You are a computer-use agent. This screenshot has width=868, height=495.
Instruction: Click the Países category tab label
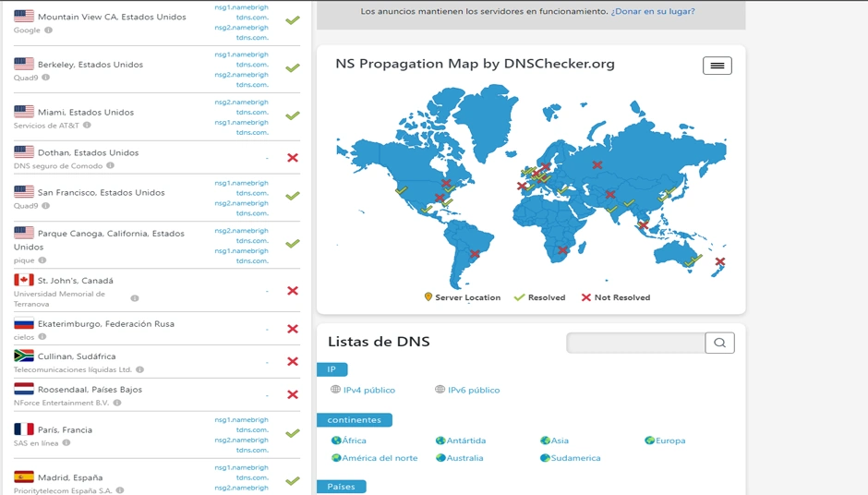click(x=341, y=487)
